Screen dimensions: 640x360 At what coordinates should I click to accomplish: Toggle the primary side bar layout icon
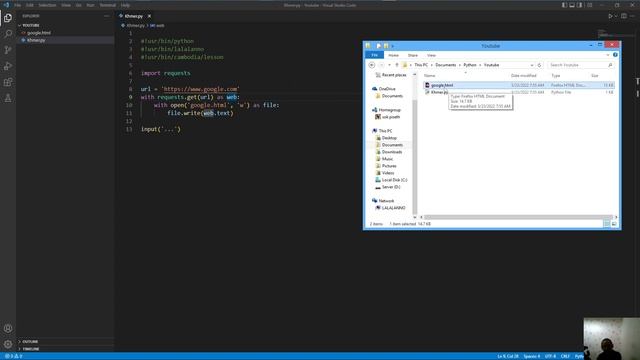tap(564, 5)
